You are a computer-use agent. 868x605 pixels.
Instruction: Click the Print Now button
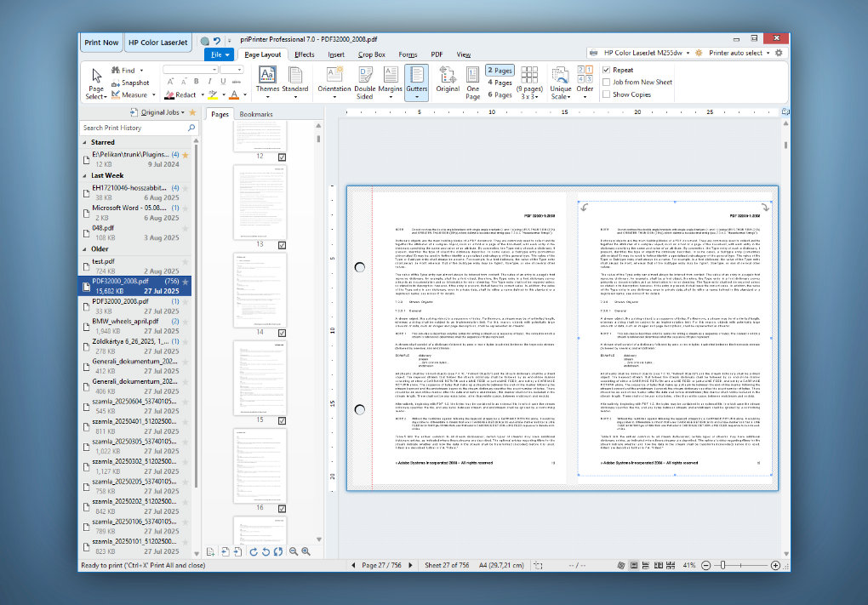point(101,43)
